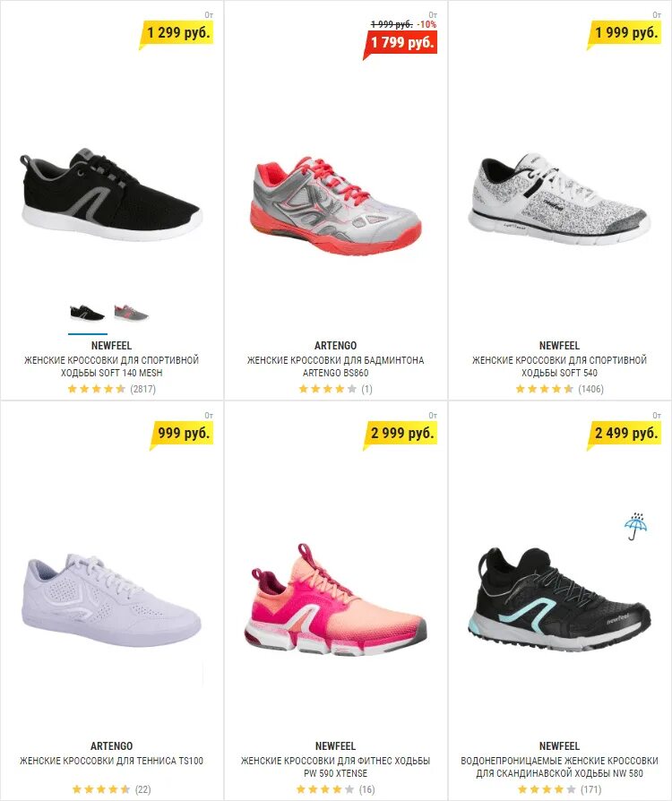Screen dimensions: 672x801
Task: Open the white-grey Soft 540 shoe image
Action: 559,198
